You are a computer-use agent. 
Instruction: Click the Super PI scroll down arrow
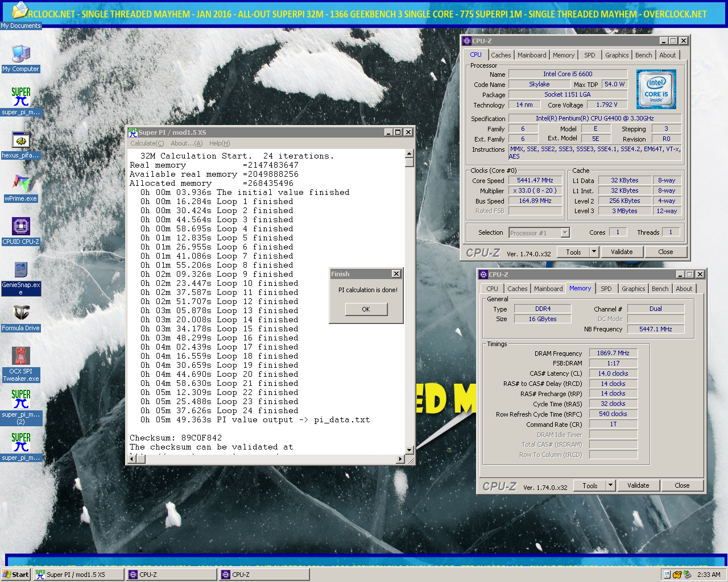pos(409,450)
